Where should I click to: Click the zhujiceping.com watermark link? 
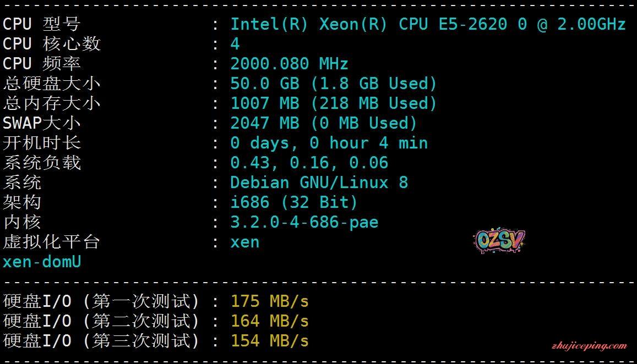point(589,346)
